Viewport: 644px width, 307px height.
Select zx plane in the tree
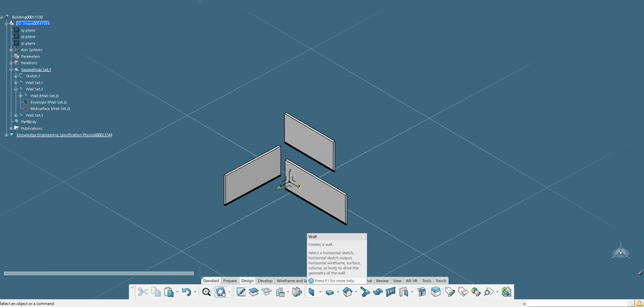click(28, 43)
